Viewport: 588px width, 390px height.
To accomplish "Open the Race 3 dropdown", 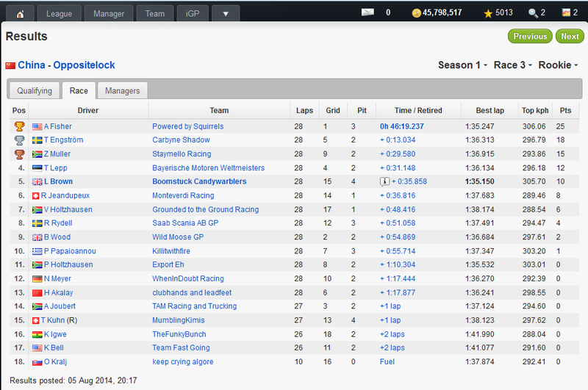I will (x=513, y=65).
